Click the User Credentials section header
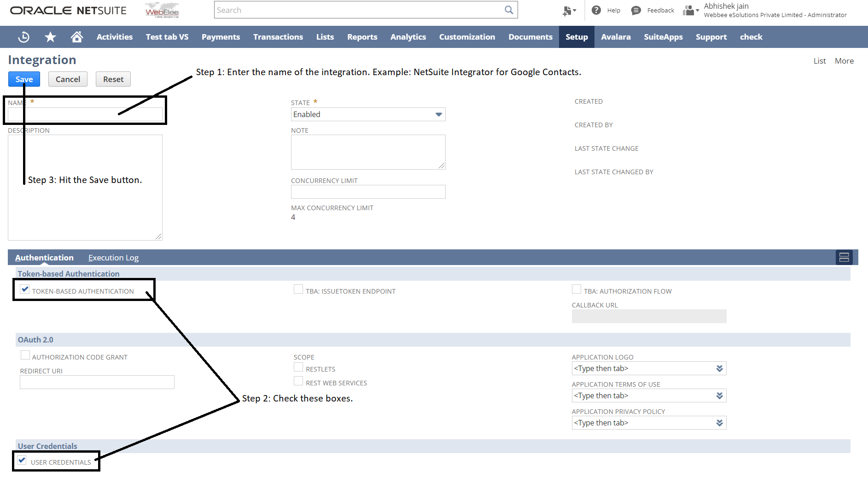This screenshot has width=868, height=478. pyautogui.click(x=47, y=446)
